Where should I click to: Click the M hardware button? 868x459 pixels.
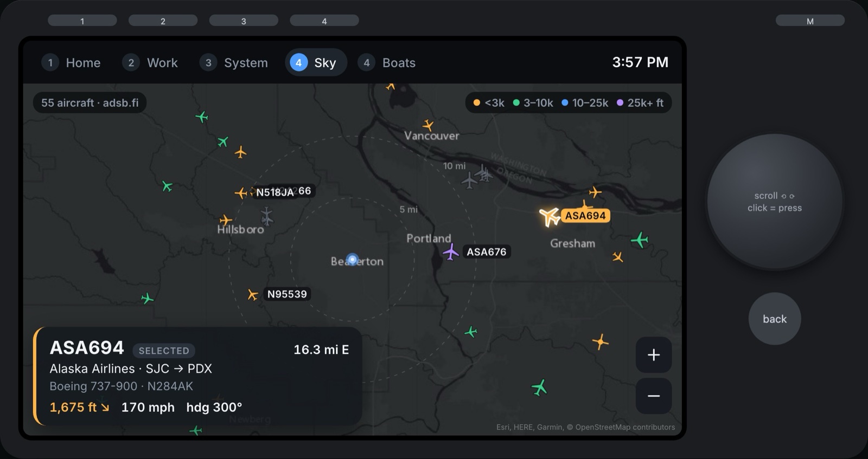tap(810, 21)
